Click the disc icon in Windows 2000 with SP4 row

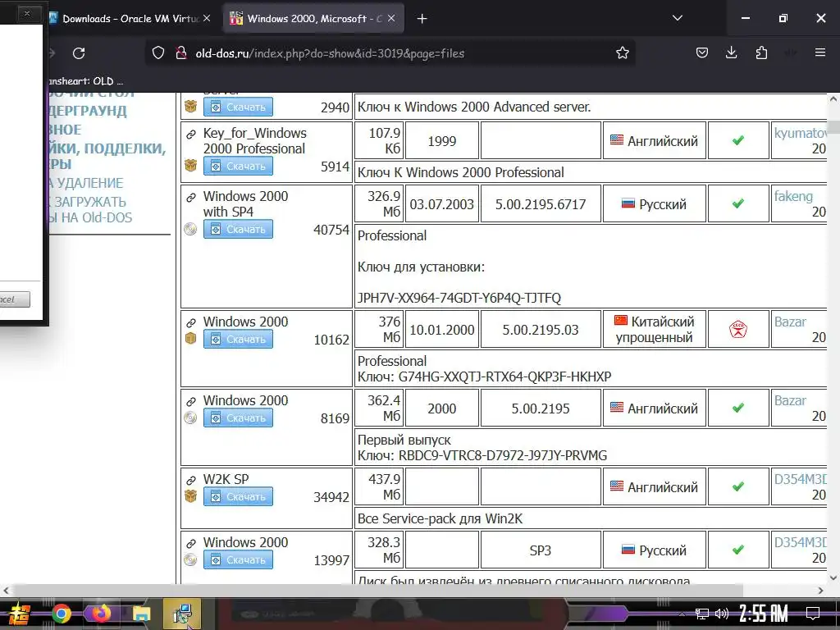(190, 230)
